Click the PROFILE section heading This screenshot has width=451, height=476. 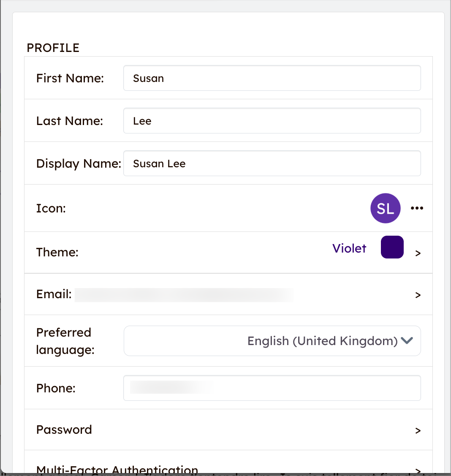click(x=53, y=48)
